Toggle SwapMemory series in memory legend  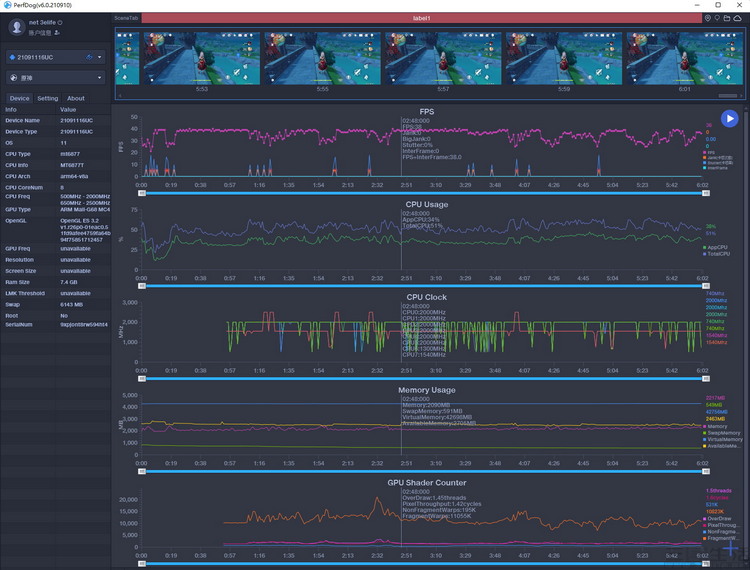(x=721, y=433)
